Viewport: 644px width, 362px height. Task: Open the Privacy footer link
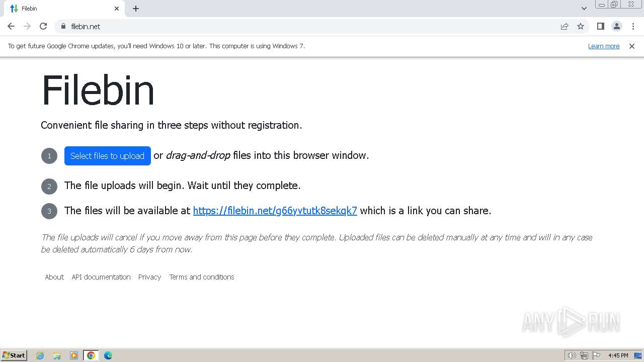149,277
